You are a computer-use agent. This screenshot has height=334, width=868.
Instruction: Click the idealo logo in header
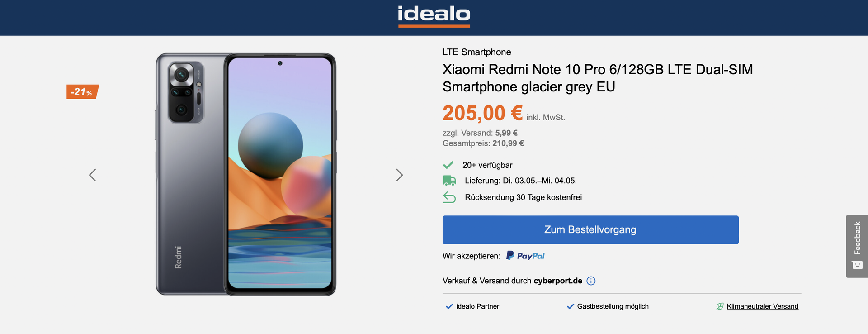(434, 15)
